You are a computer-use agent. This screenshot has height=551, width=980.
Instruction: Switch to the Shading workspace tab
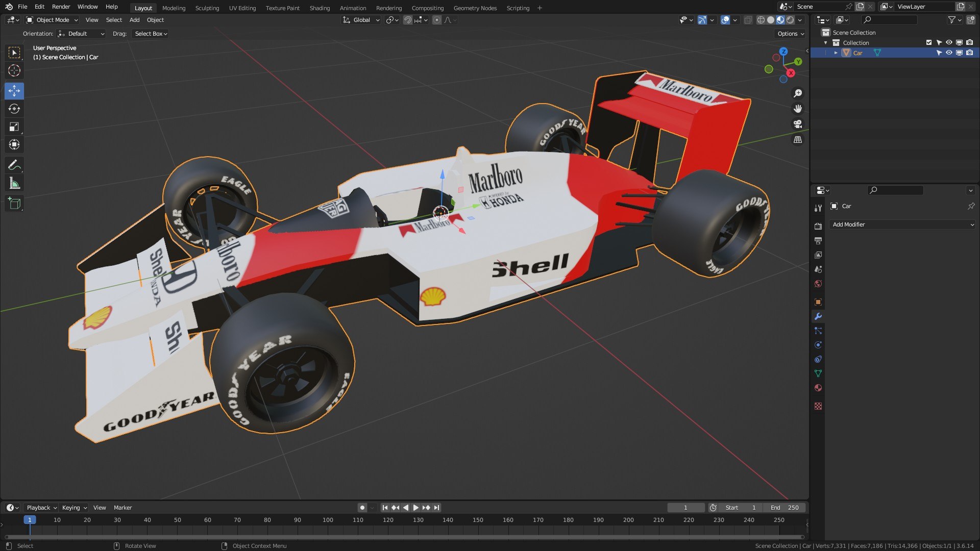click(x=320, y=8)
